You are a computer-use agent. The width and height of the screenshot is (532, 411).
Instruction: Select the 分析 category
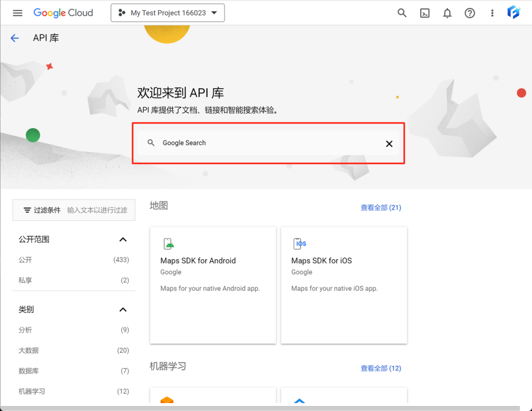pyautogui.click(x=73, y=330)
